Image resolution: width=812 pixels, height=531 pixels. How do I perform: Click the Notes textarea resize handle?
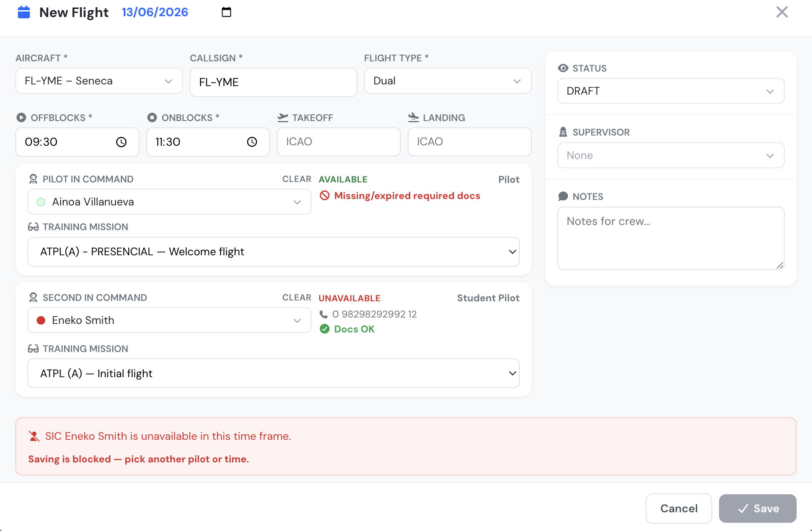pyautogui.click(x=780, y=265)
